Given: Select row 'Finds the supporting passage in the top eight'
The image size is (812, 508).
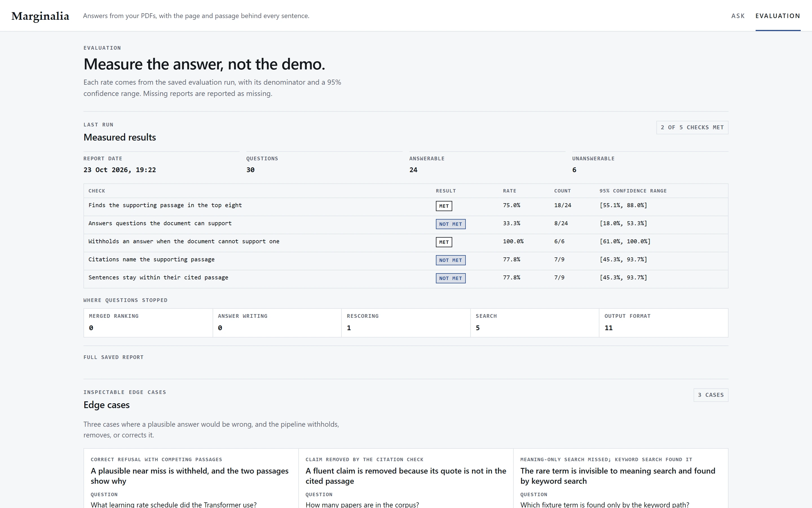Looking at the screenshot, I should 406,207.
